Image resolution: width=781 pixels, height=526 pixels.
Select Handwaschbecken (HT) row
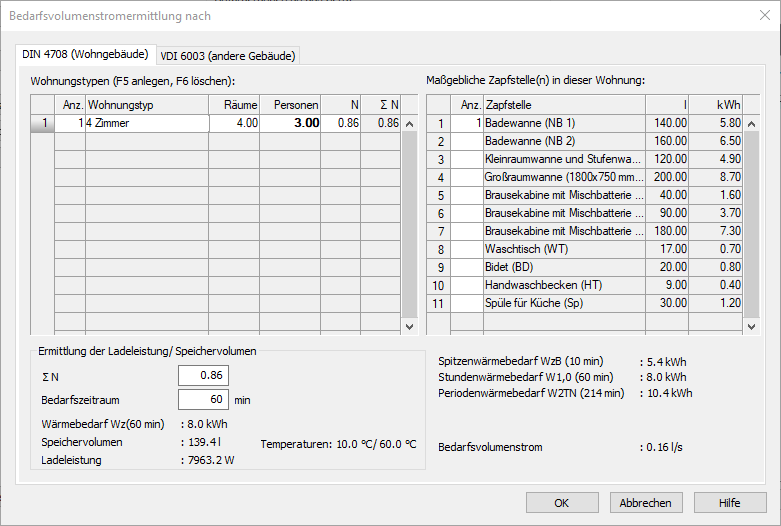pos(584,285)
